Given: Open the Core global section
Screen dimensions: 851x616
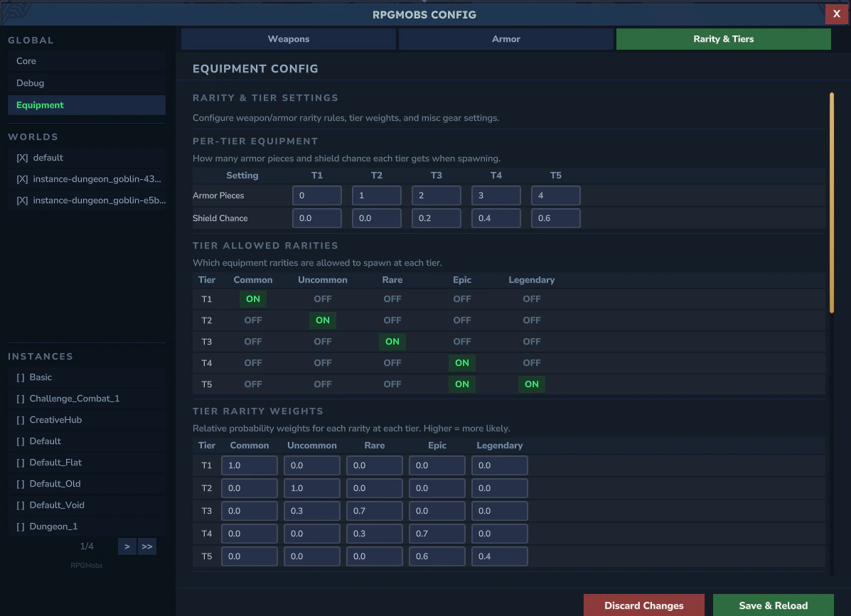Looking at the screenshot, I should 87,61.
